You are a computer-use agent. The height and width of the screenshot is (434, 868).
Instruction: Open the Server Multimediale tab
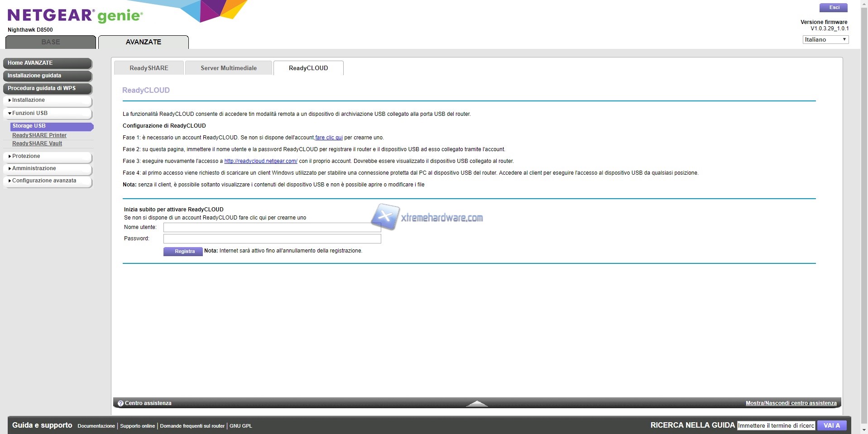coord(228,68)
